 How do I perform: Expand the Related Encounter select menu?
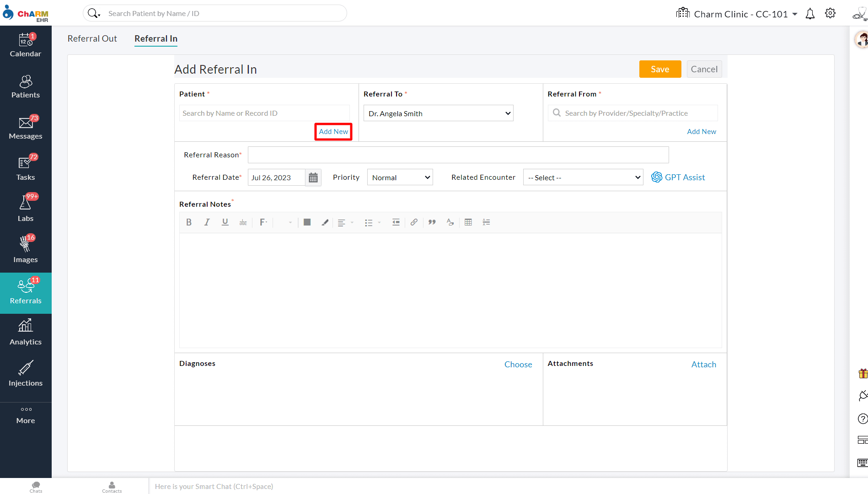click(583, 177)
